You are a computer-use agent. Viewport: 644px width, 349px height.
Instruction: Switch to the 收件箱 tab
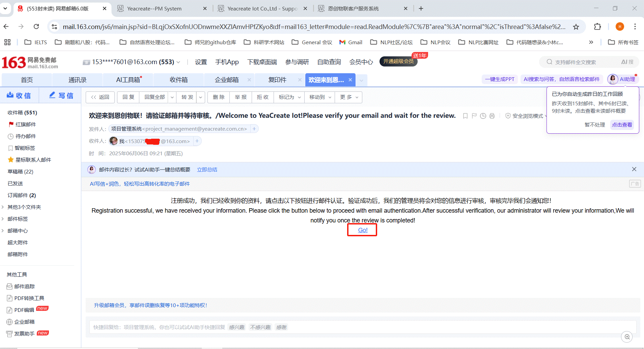click(x=178, y=80)
